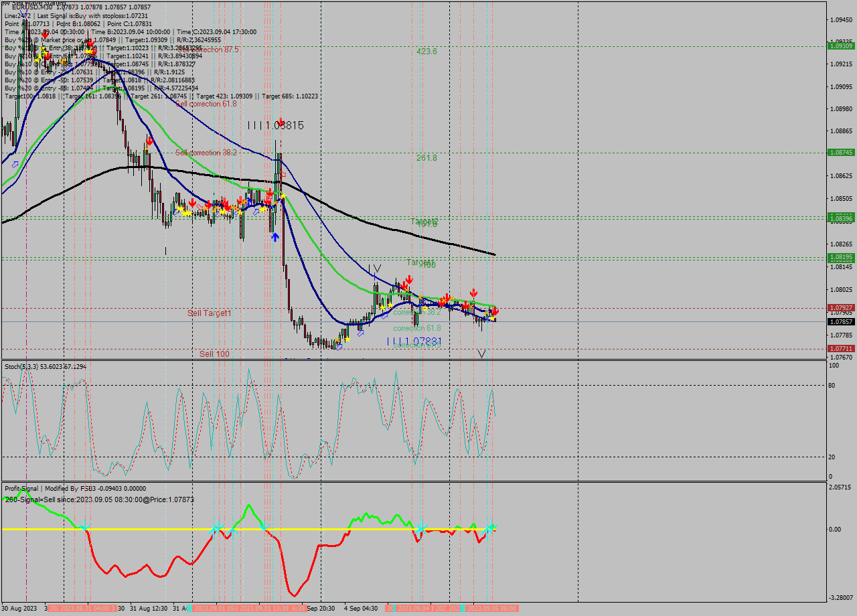Viewport: 857px width, 616px height.
Task: Click the green 1.08745 price tag
Action: pyautogui.click(x=841, y=153)
